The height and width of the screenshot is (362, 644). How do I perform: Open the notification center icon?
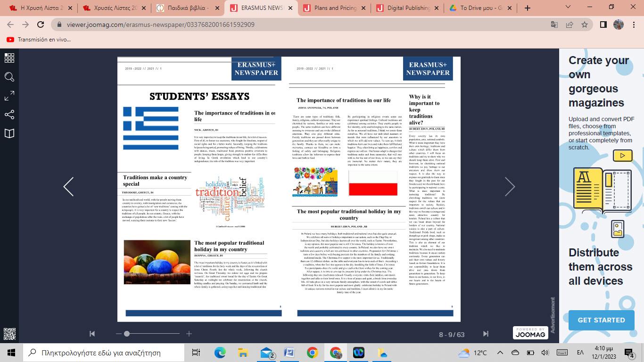[x=629, y=353]
